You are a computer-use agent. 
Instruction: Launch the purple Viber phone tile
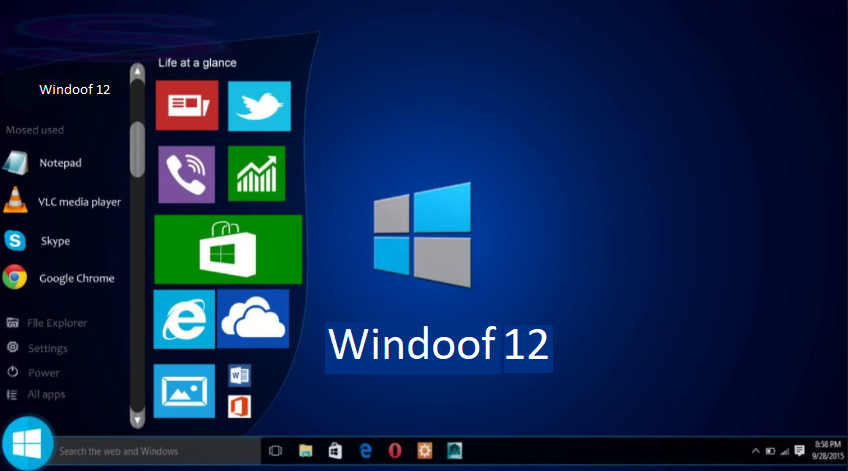click(187, 174)
